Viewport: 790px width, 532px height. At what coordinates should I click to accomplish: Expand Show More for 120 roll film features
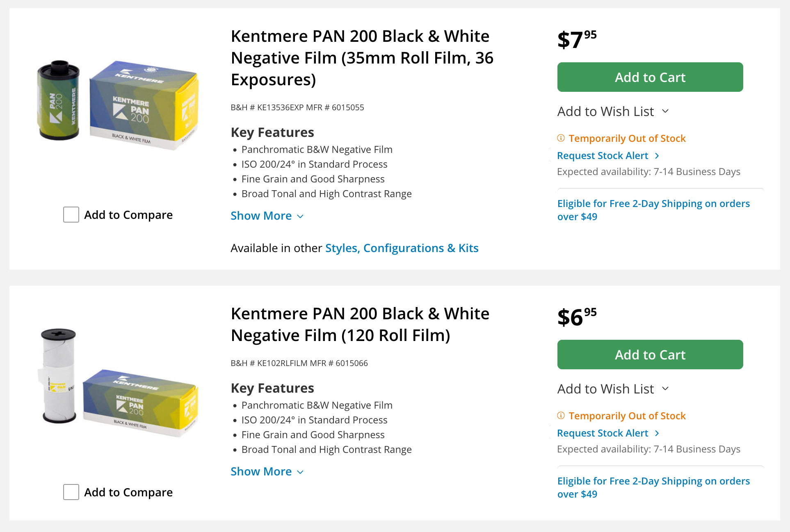point(267,472)
